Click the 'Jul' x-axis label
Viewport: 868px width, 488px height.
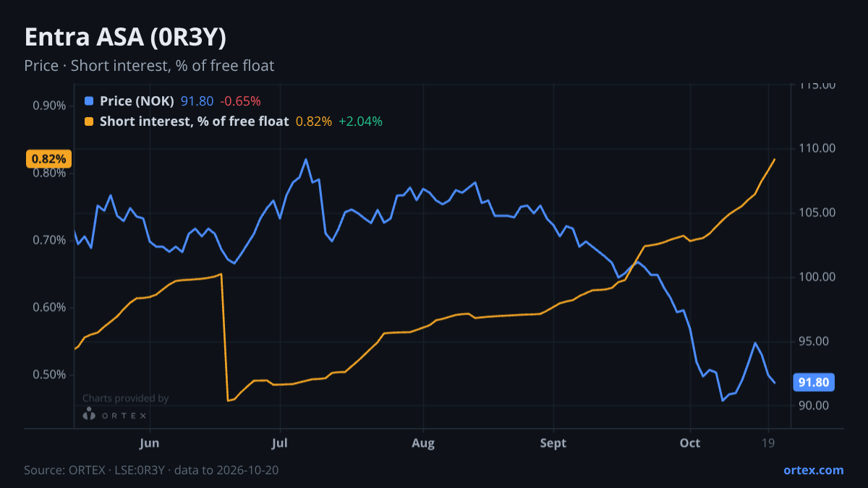(279, 443)
